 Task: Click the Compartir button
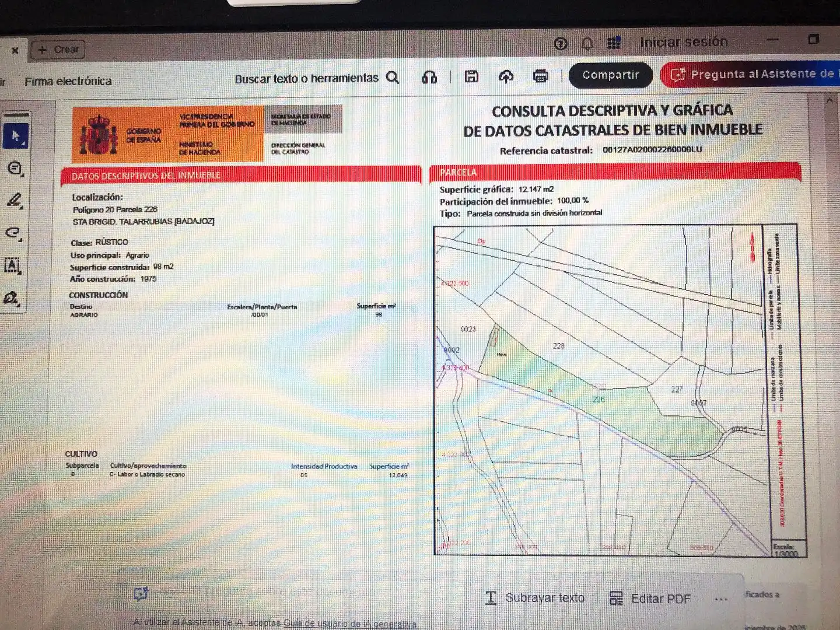click(611, 75)
